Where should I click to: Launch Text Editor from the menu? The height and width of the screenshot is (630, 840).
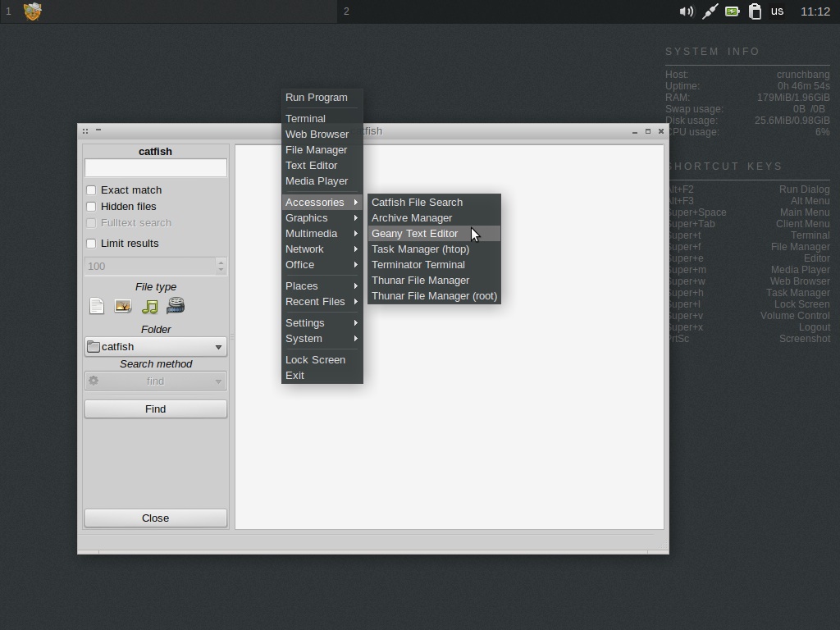coord(322,166)
